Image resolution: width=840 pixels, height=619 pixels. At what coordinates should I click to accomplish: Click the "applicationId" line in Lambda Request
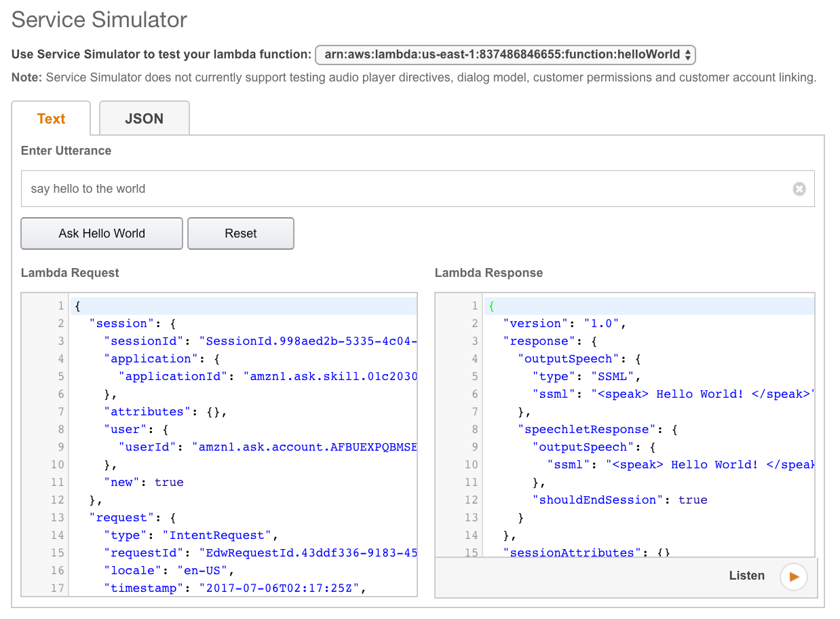click(265, 377)
